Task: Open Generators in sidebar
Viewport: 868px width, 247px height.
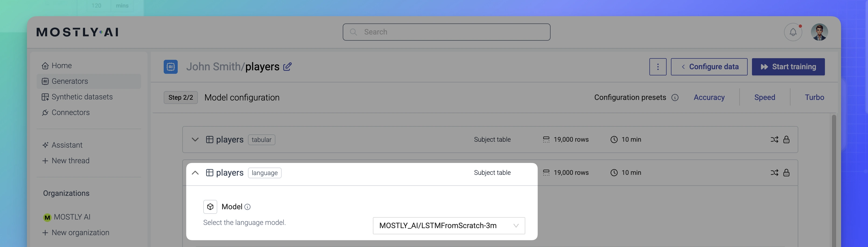Action: pos(89,81)
